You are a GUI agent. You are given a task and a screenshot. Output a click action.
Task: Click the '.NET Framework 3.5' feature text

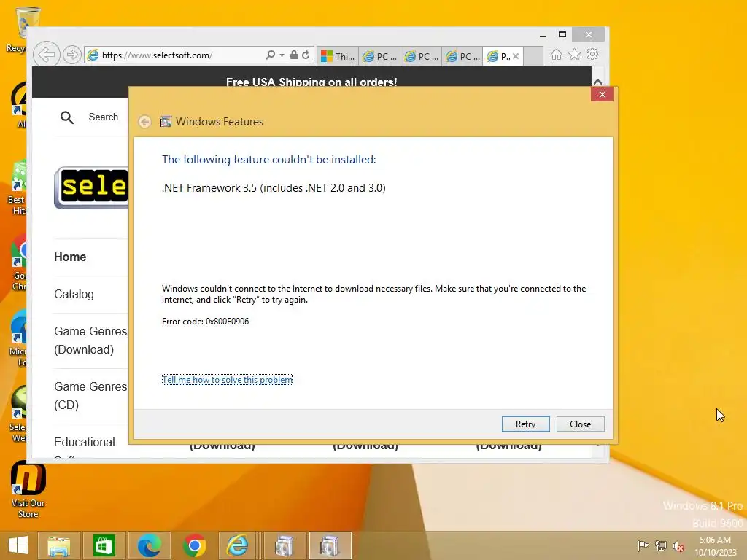274,188
